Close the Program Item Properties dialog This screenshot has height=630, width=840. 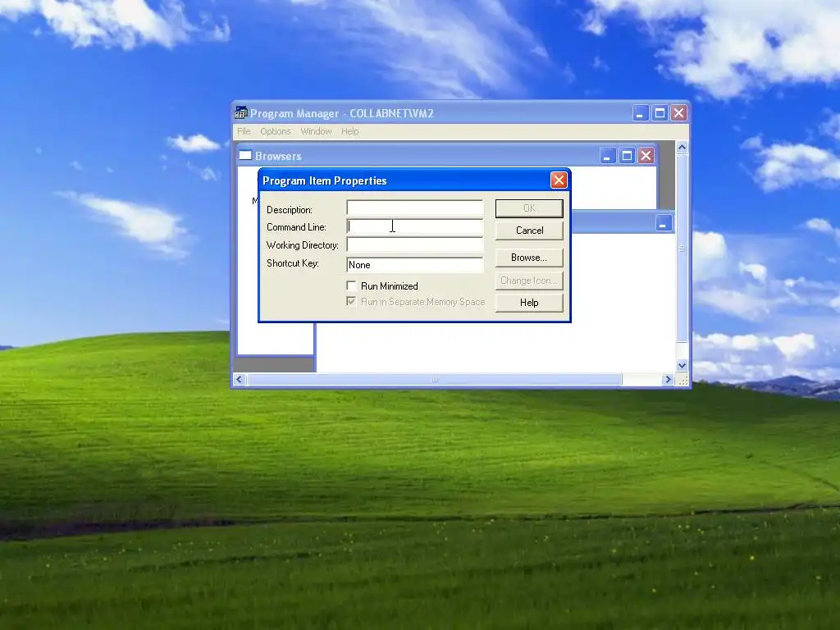click(559, 180)
